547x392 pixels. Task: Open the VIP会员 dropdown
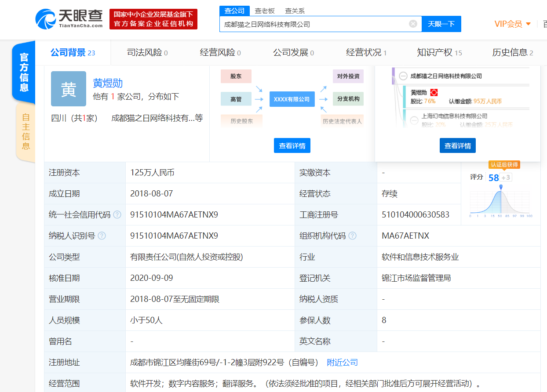[x=512, y=24]
